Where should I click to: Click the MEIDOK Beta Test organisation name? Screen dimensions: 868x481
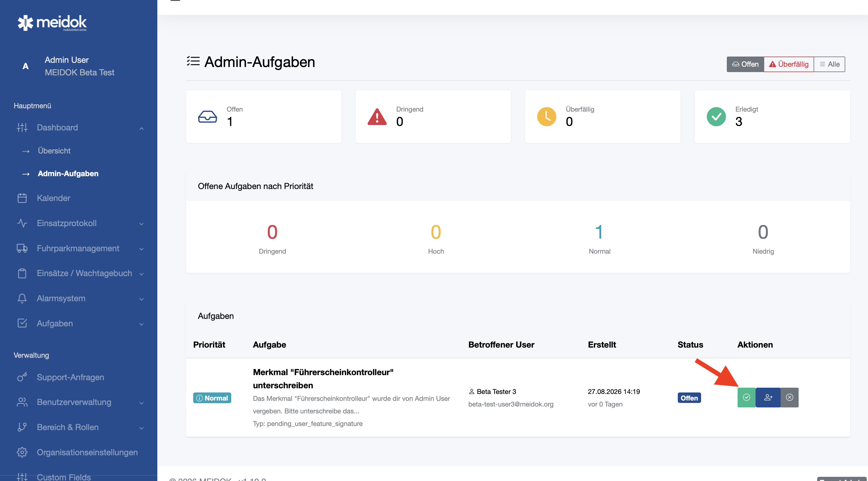(x=80, y=72)
